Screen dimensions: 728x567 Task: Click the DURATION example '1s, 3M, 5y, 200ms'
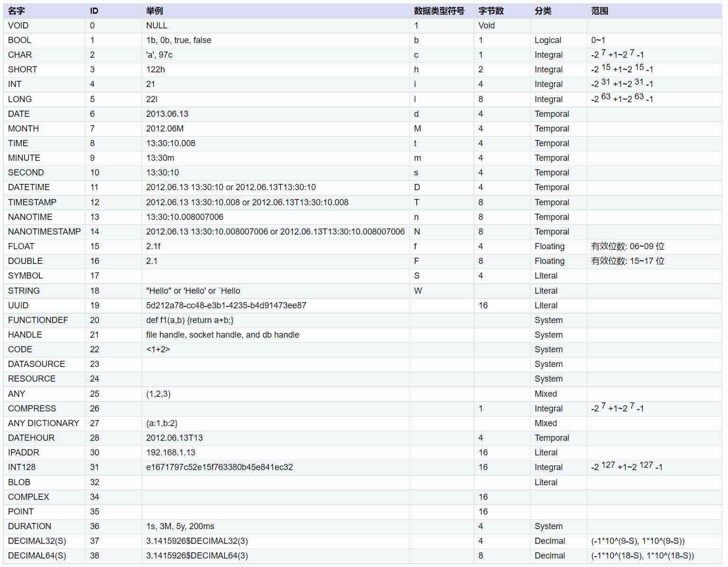coord(180,526)
